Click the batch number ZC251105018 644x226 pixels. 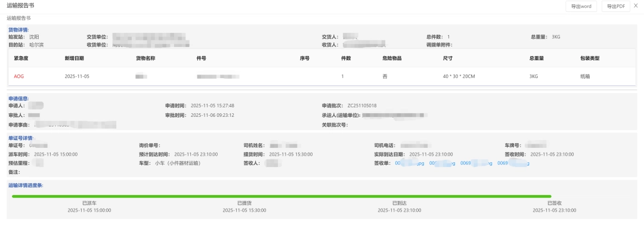click(x=362, y=106)
